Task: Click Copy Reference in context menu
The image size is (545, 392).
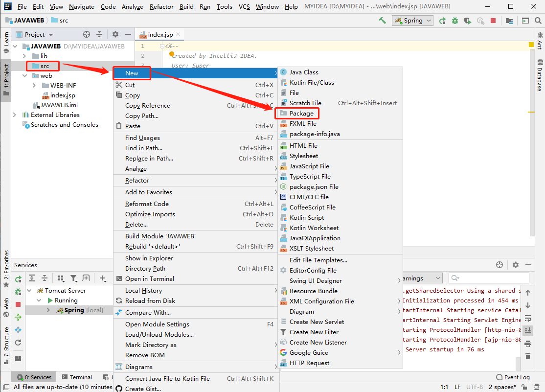Action: pyautogui.click(x=148, y=106)
